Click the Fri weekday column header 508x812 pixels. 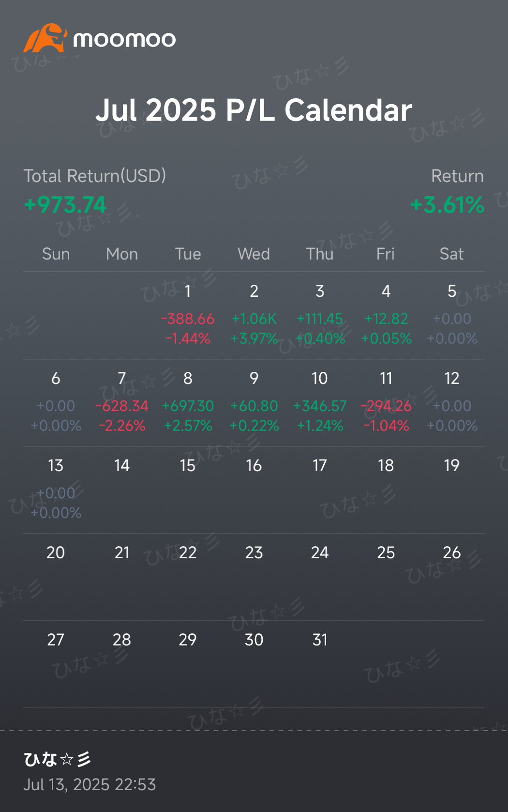click(x=386, y=254)
